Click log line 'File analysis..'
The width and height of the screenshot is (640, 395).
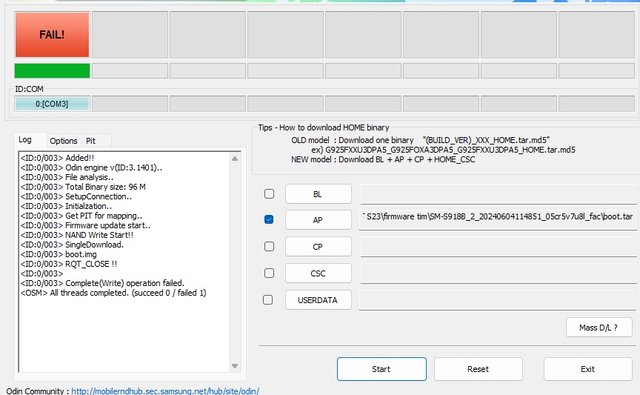pos(67,178)
